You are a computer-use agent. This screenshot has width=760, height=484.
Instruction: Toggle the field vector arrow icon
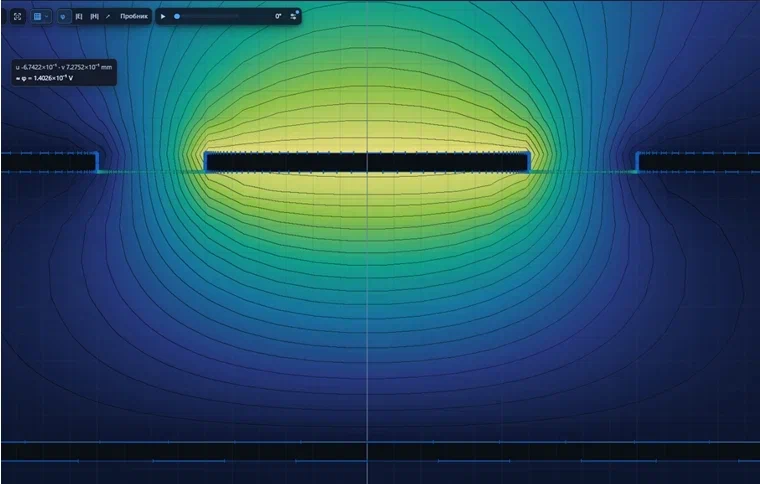[108, 16]
